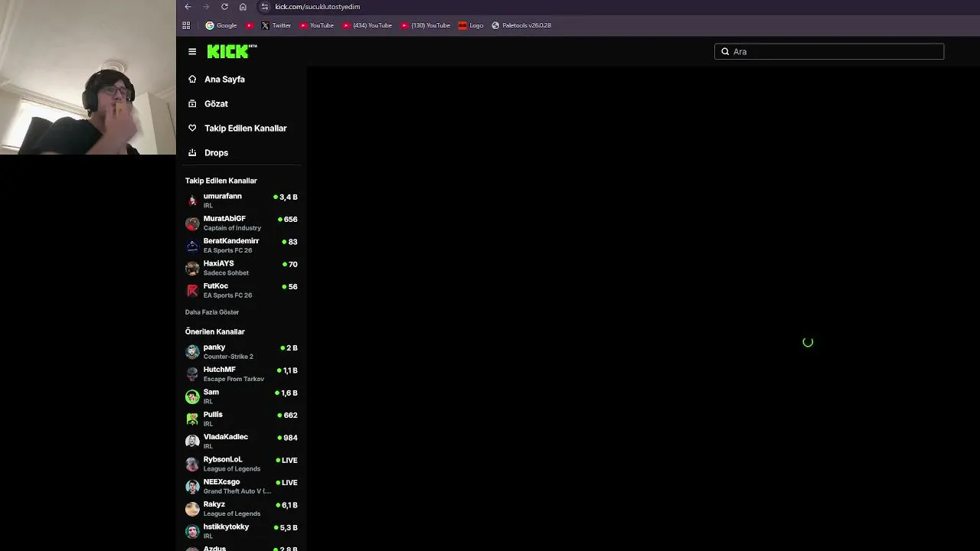The height and width of the screenshot is (551, 980).
Task: Click the browser forward arrow
Action: tap(206, 7)
